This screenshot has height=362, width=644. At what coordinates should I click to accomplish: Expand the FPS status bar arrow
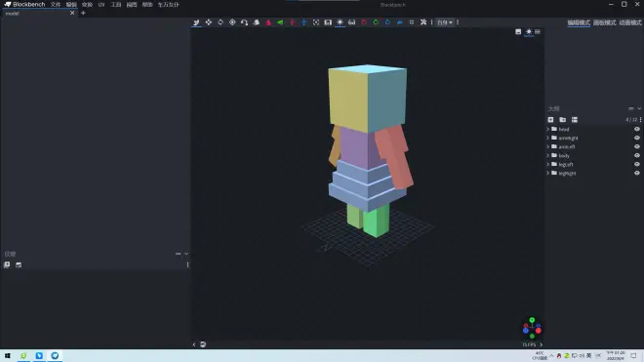(542, 344)
